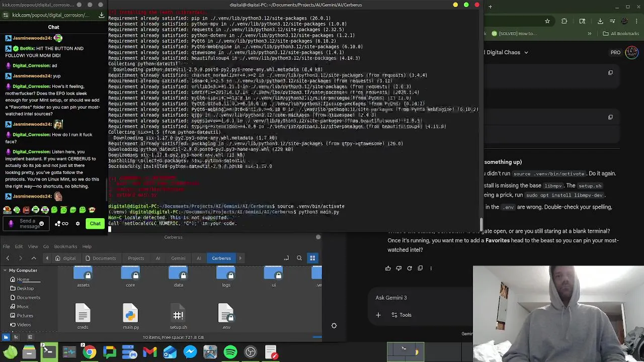Open Edit menu in file manager

pos(19,246)
